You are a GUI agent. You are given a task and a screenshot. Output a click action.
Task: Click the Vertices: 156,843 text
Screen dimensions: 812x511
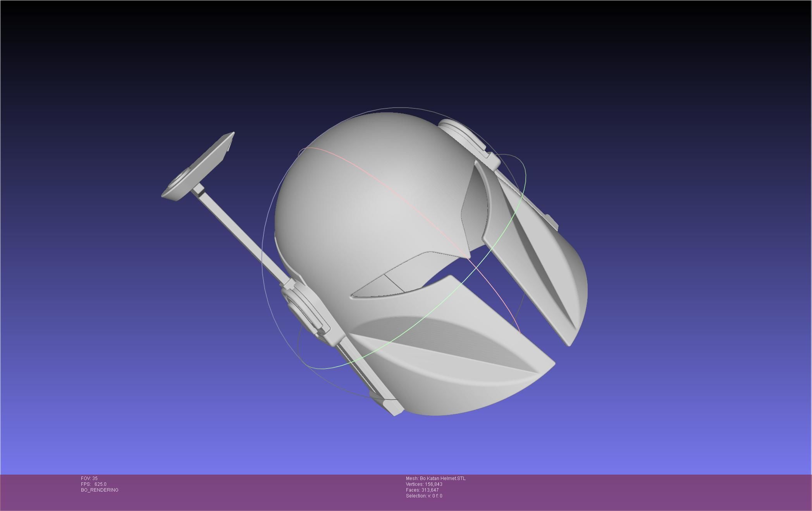tap(424, 484)
